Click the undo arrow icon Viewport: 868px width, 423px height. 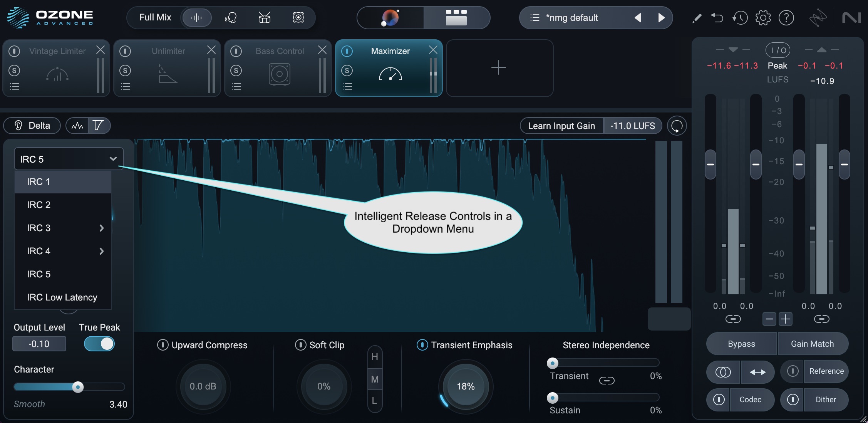[717, 18]
